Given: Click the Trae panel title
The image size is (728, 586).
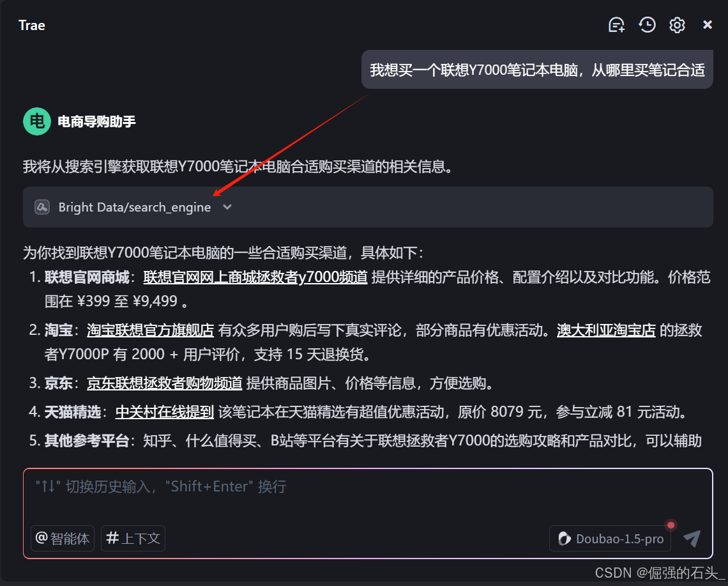Looking at the screenshot, I should [31, 25].
